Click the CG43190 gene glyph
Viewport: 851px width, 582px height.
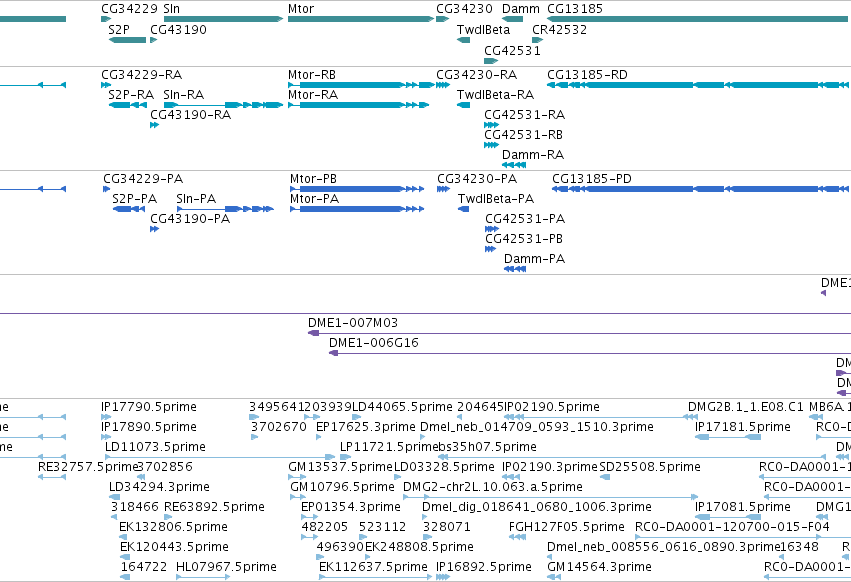[x=154, y=40]
